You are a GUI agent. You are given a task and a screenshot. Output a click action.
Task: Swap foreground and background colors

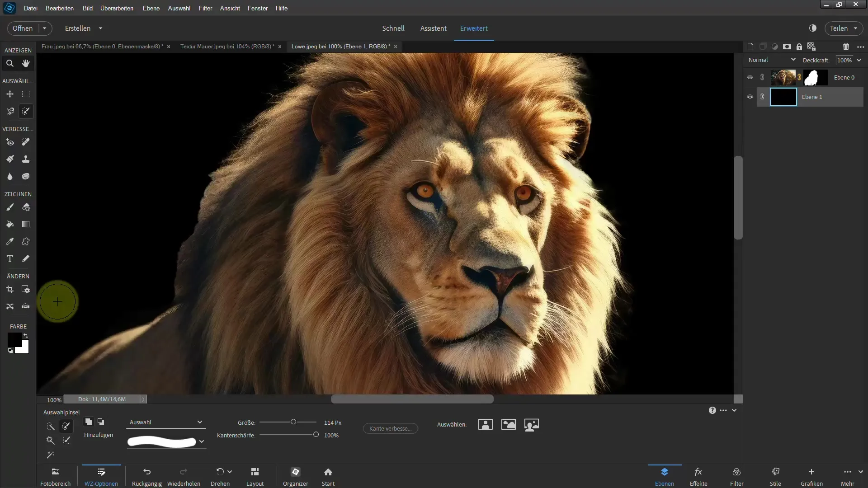26,336
